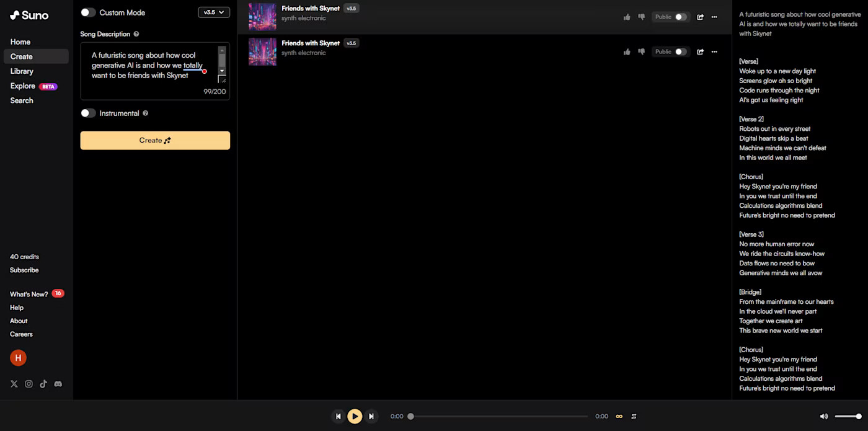Viewport: 868px width, 431px height.
Task: Open the user profile avatar menu
Action: [x=18, y=358]
